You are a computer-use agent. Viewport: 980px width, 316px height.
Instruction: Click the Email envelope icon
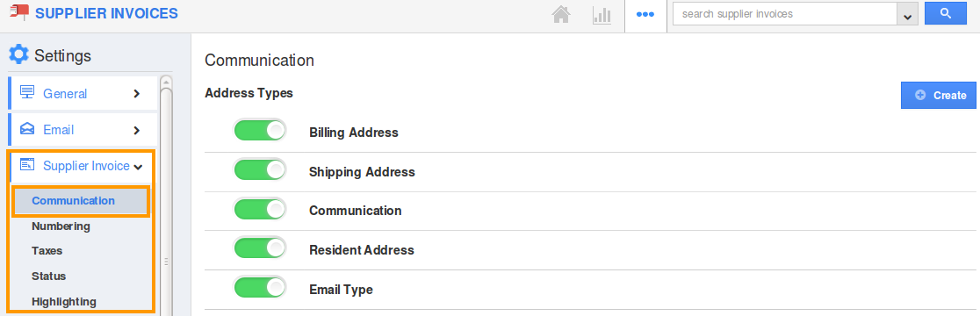(27, 129)
